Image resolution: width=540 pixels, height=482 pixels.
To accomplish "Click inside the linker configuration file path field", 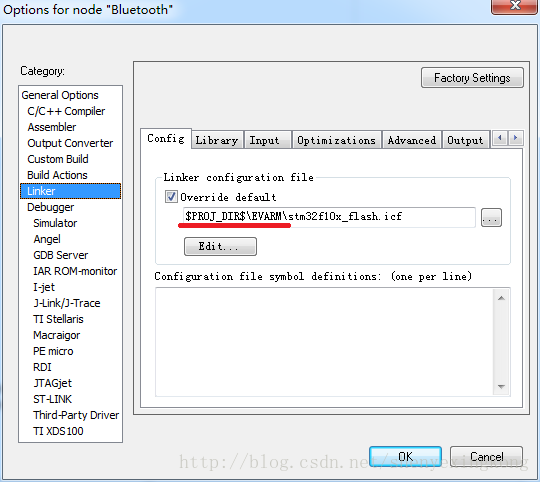I will pyautogui.click(x=329, y=217).
